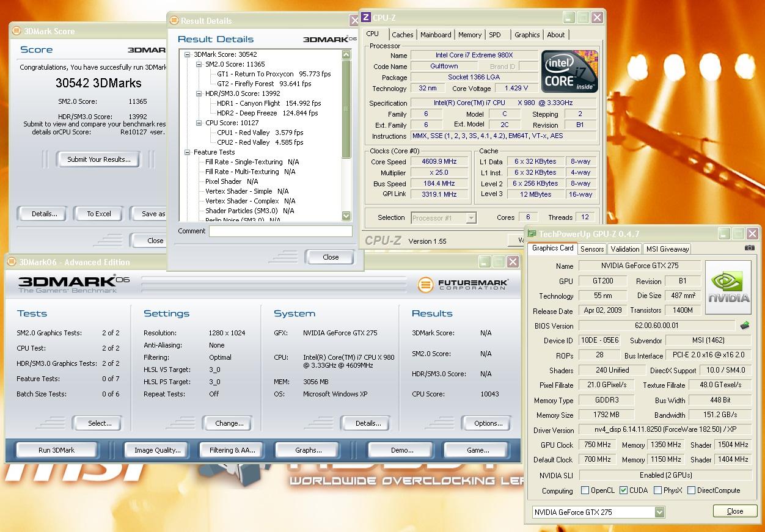Open the Validation tab in GPU-Z
Viewport: 765px width, 532px height.
tap(625, 249)
